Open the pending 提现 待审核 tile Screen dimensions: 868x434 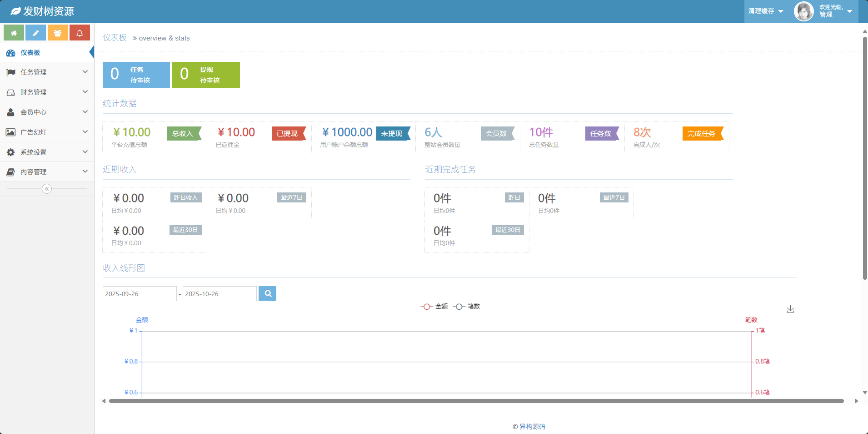[x=206, y=75]
